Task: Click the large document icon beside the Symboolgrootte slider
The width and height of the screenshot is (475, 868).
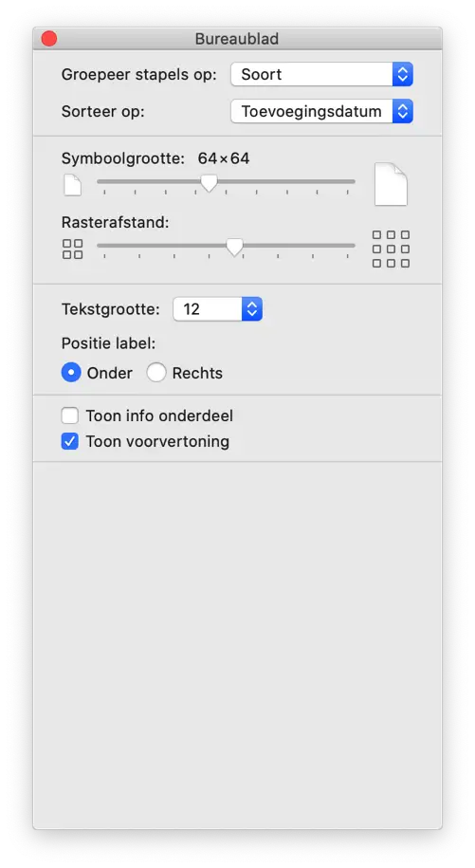Action: pos(391,184)
